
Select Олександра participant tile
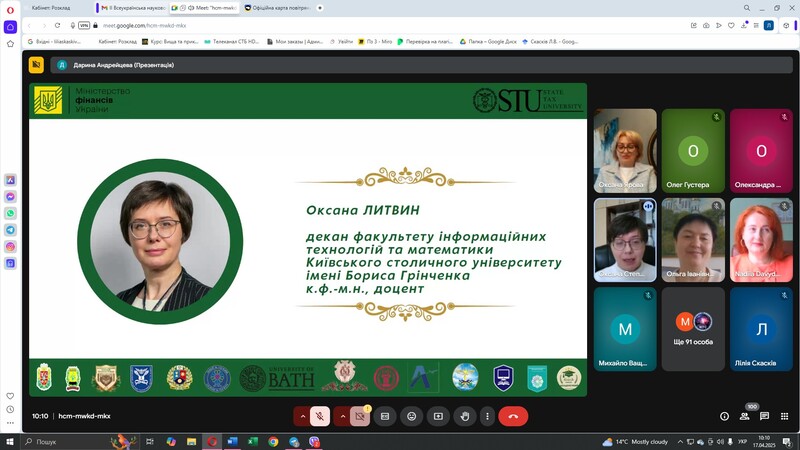tap(761, 151)
